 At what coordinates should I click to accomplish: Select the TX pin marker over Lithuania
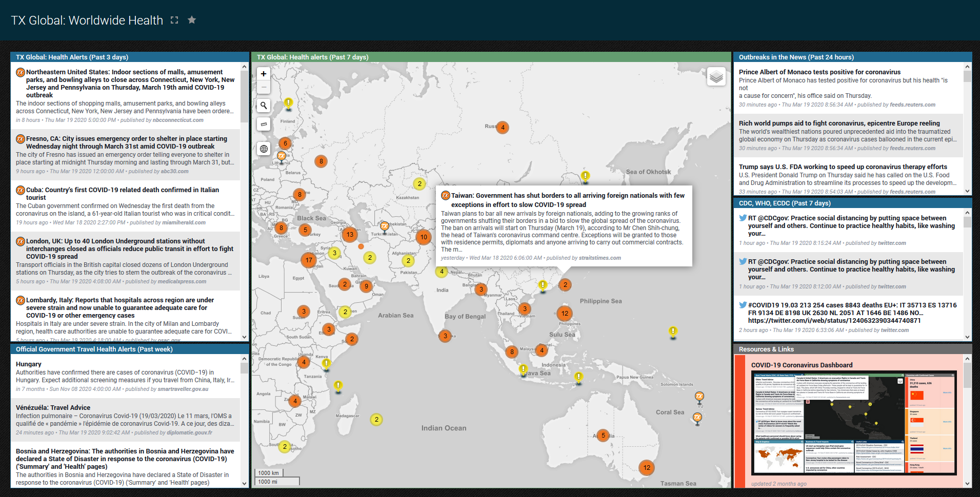pyautogui.click(x=282, y=156)
